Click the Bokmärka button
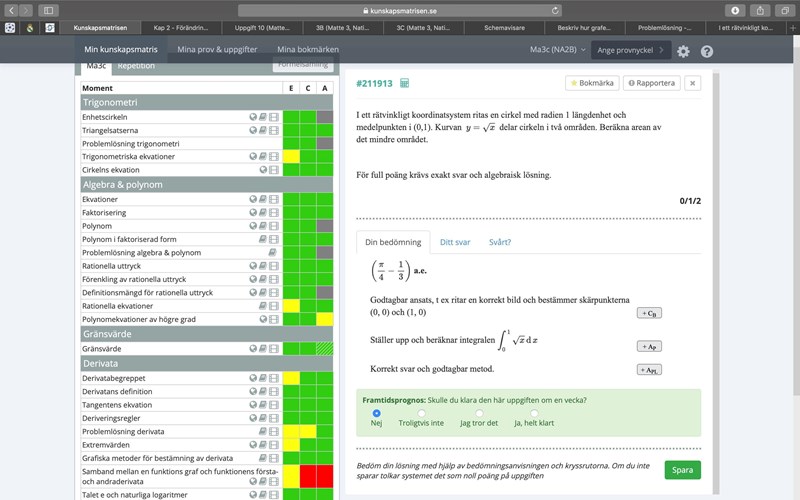Viewport: 800px width, 500px height. (x=592, y=83)
